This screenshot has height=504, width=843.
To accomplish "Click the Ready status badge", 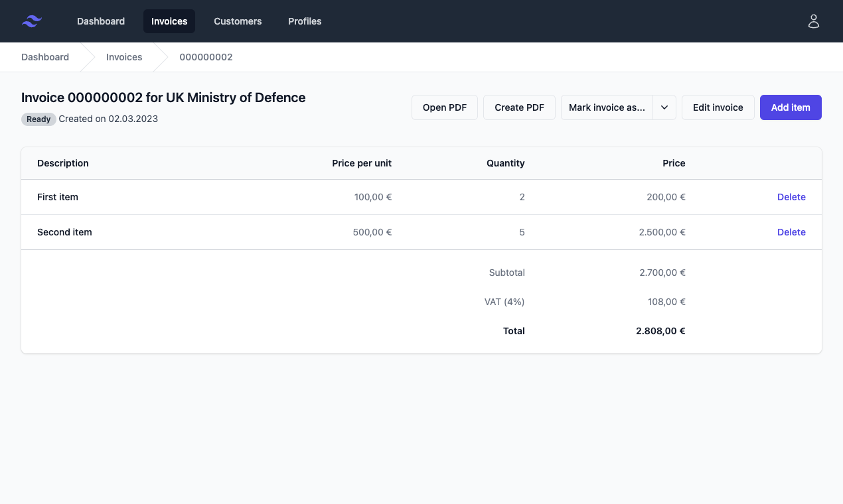I will point(38,119).
